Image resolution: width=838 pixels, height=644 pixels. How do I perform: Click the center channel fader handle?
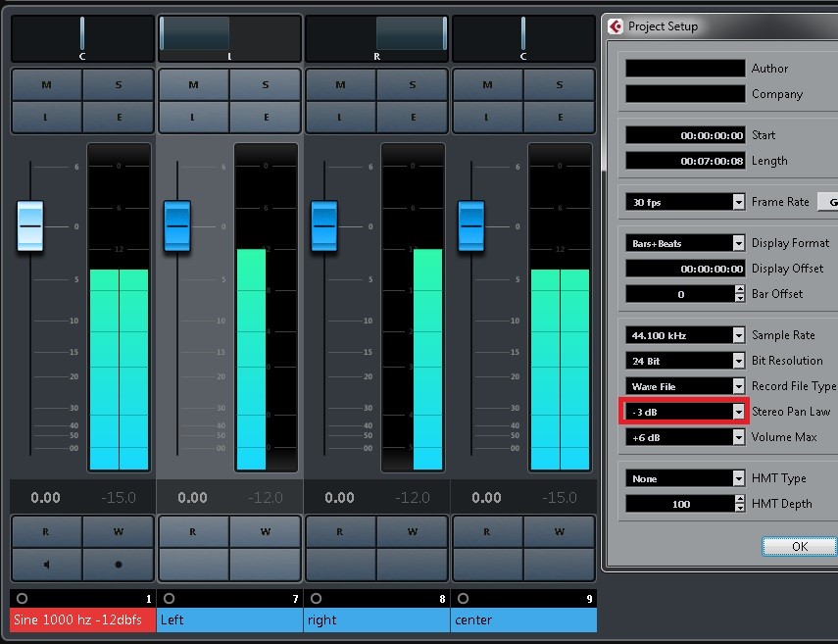pyautogui.click(x=470, y=226)
